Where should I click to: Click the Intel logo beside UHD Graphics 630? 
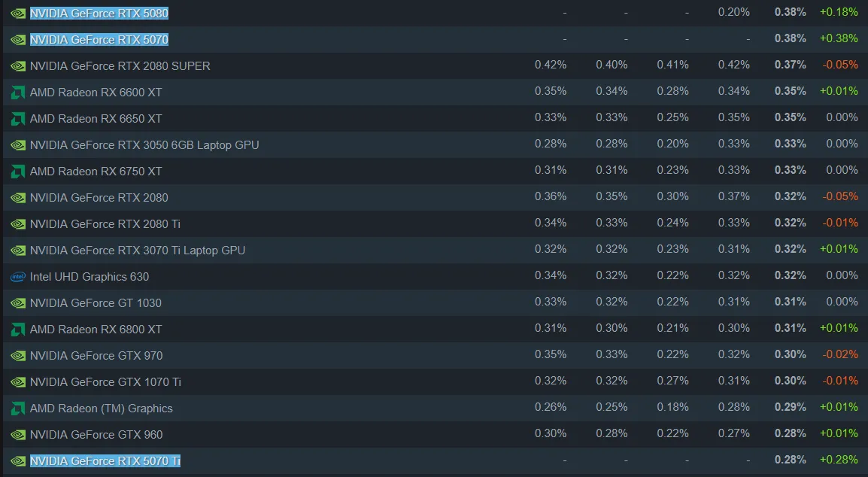(18, 277)
